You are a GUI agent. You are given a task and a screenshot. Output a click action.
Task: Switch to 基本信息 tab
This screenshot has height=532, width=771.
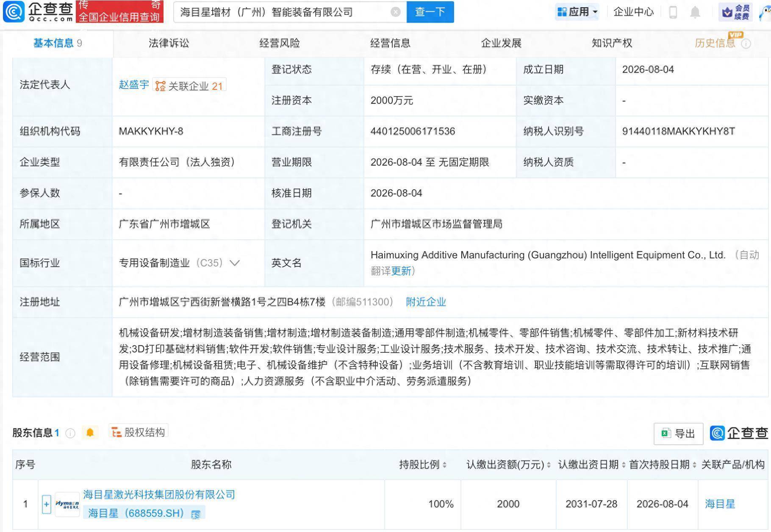[x=58, y=43]
